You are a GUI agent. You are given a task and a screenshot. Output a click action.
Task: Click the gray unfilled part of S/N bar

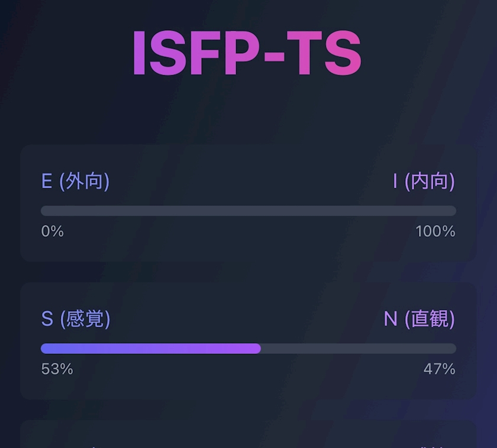tap(358, 349)
